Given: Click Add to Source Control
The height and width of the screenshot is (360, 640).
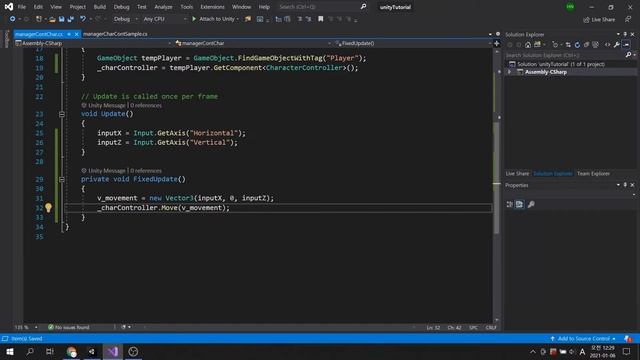Looking at the screenshot, I should point(583,339).
